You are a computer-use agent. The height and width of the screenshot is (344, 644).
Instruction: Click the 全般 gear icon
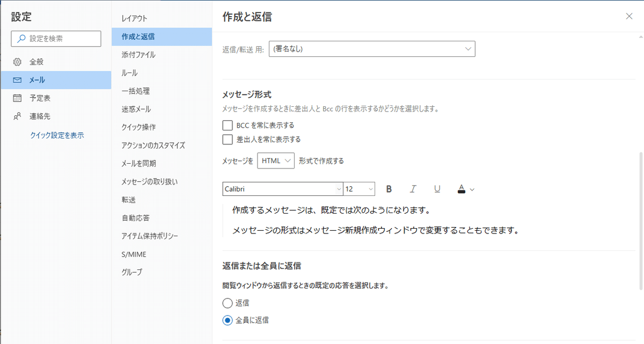(17, 62)
